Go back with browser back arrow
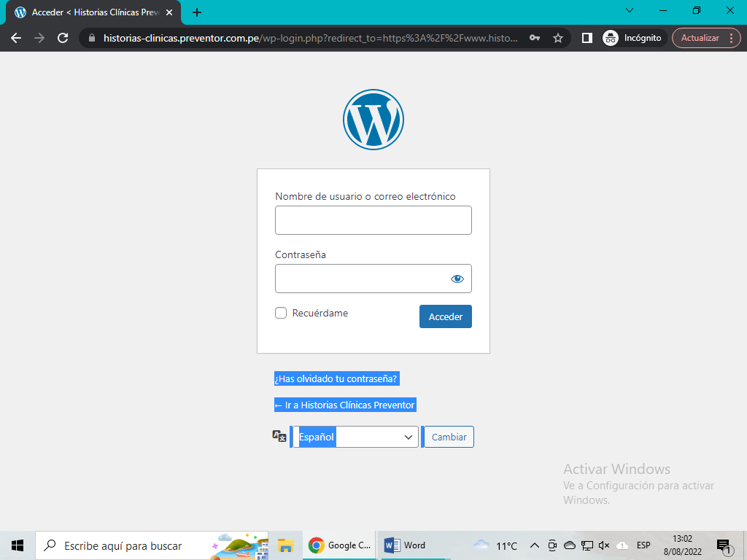This screenshot has height=560, width=747. [16, 38]
